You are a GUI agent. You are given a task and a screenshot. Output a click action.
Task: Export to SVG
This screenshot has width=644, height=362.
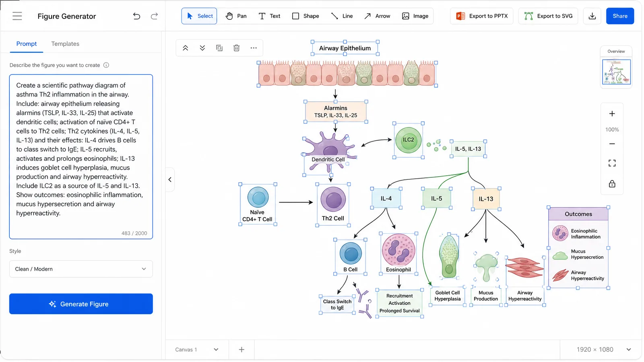[548, 16]
